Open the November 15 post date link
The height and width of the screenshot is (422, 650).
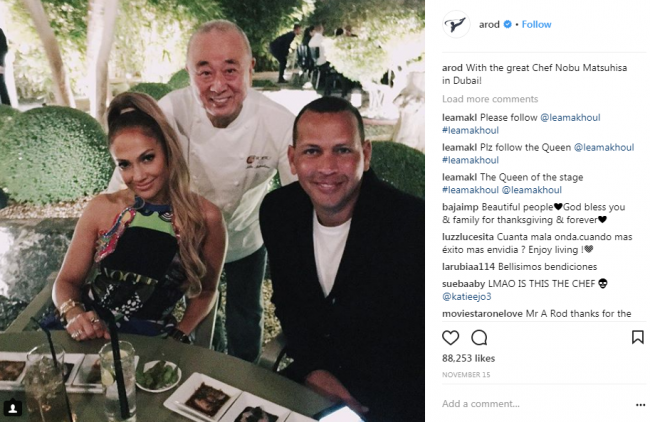[x=466, y=375]
